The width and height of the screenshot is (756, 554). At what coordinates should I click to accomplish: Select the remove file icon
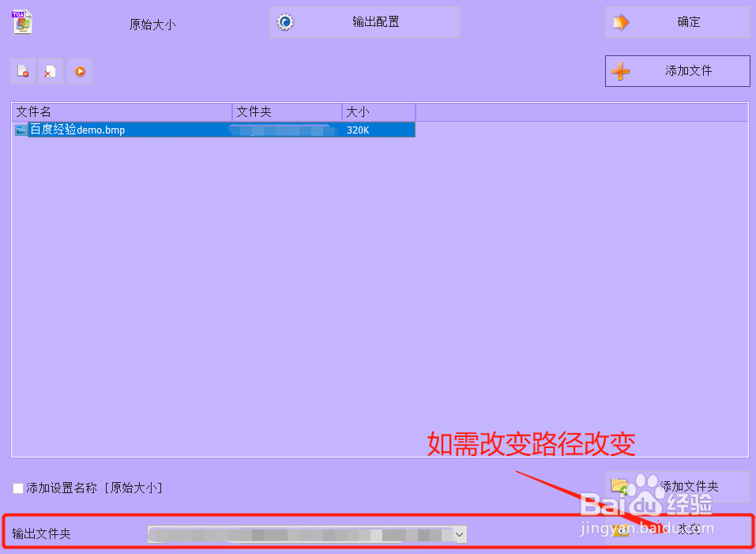22,70
